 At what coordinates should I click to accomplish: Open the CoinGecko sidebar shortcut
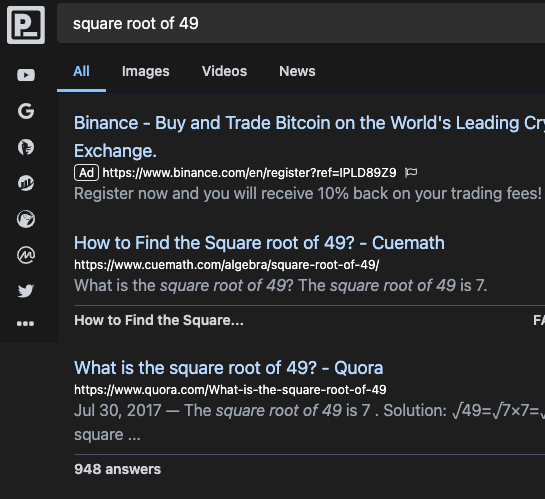(x=26, y=219)
